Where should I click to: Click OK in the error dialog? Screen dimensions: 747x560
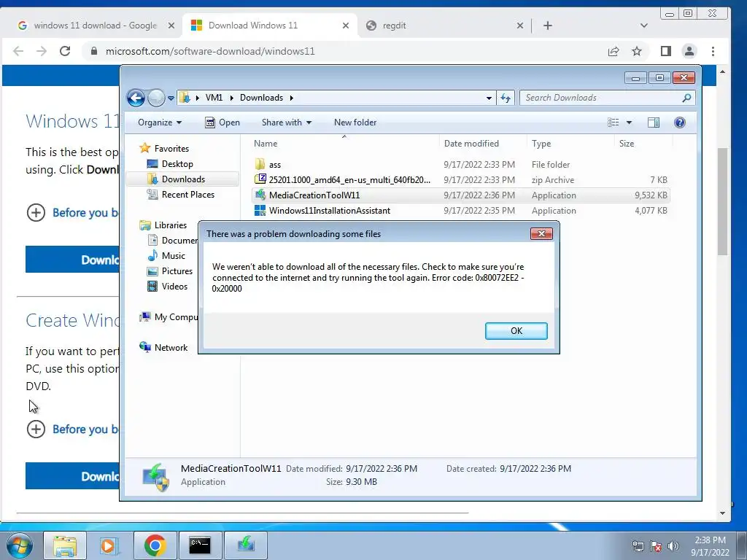click(x=516, y=331)
